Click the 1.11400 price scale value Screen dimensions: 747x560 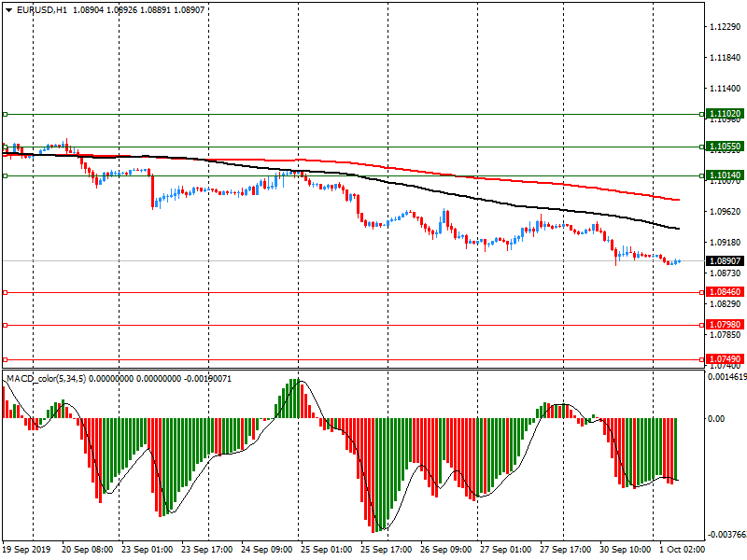click(x=726, y=89)
